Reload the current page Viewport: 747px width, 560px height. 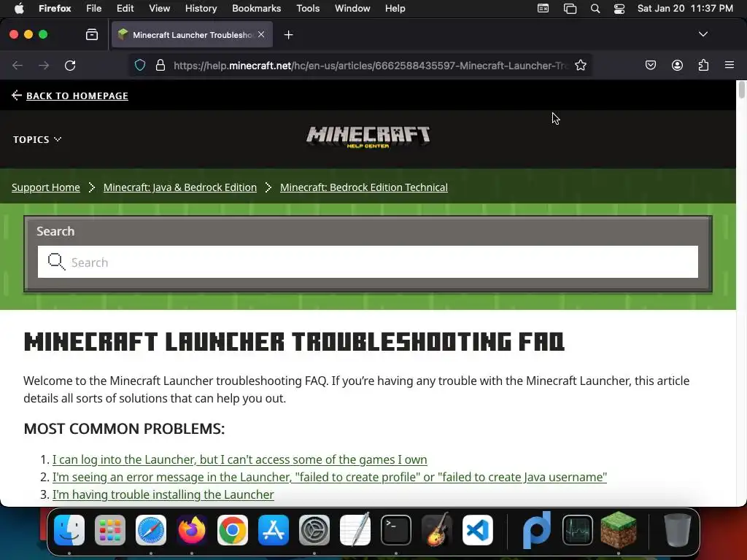(70, 65)
